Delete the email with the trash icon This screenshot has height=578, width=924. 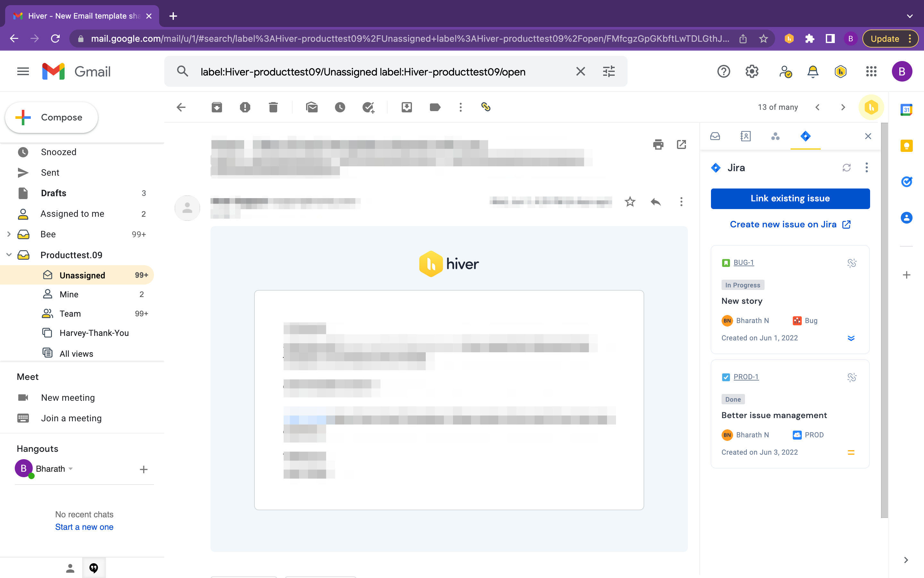(x=273, y=108)
